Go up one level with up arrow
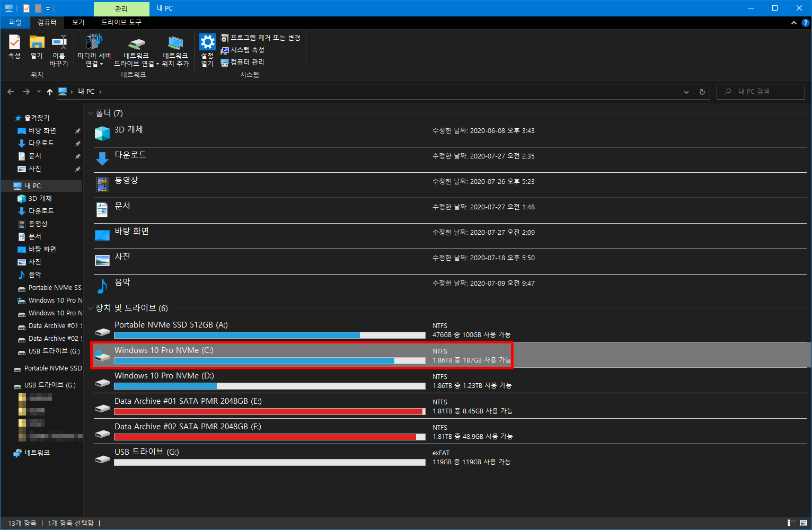812x530 pixels. pos(50,92)
